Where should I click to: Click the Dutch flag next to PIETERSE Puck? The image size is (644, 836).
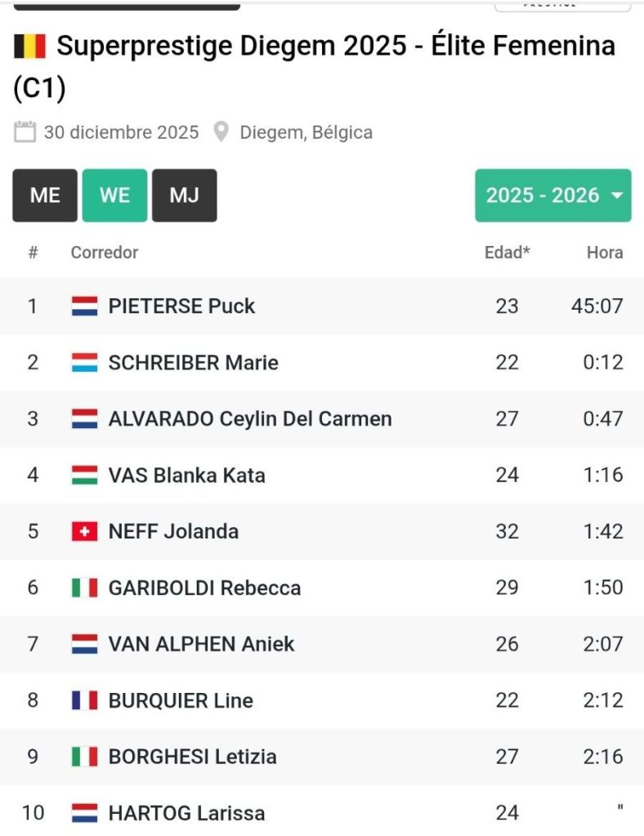84,306
